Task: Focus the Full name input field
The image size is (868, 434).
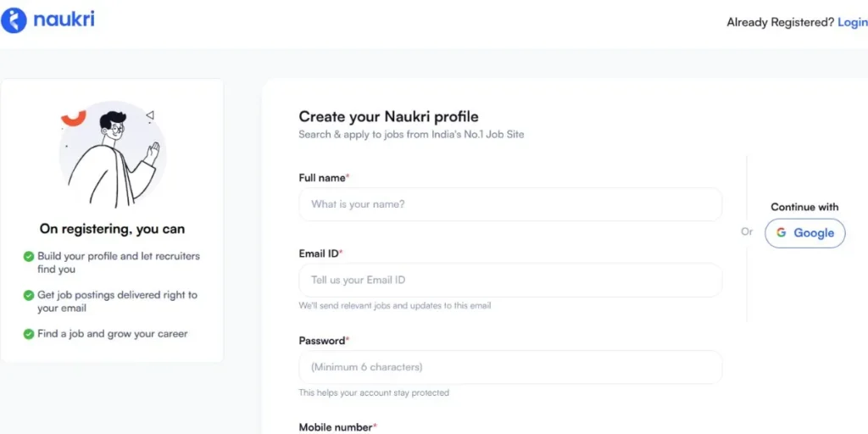Action: (x=510, y=204)
